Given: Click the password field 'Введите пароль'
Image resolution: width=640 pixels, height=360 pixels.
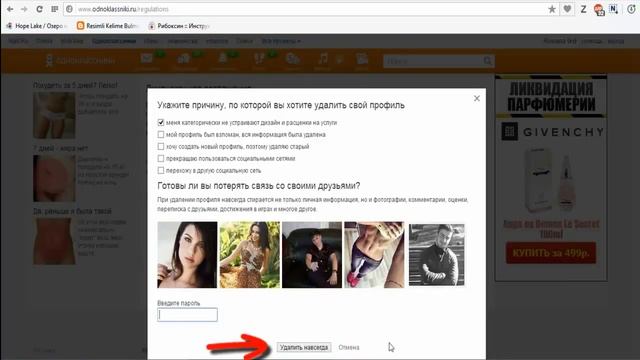Looking at the screenshot, I should pyautogui.click(x=187, y=315).
